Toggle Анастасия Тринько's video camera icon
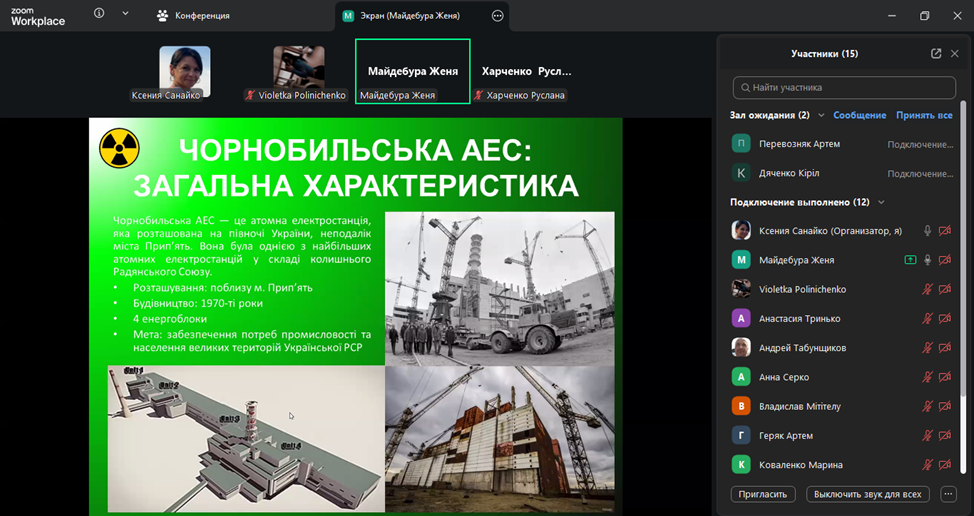The height and width of the screenshot is (516, 974). 945,319
